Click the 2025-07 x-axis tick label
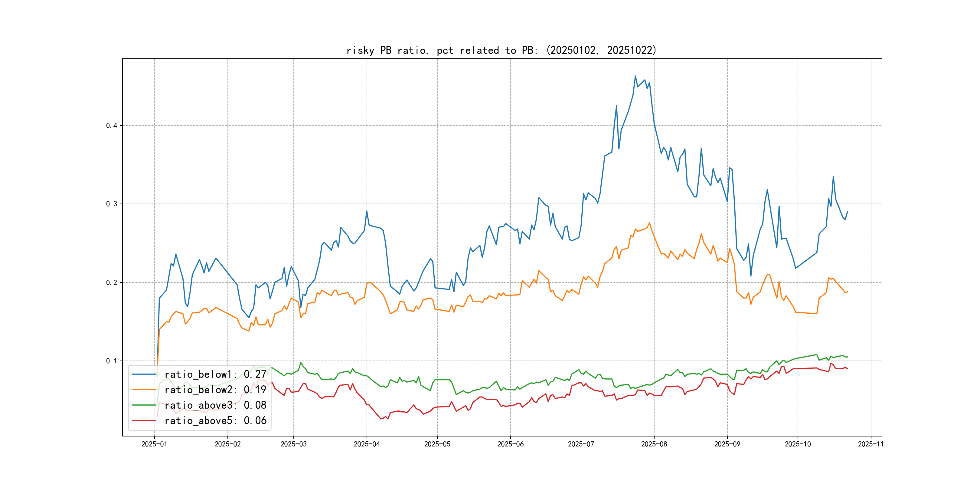This screenshot has width=980, height=490. pos(580,444)
